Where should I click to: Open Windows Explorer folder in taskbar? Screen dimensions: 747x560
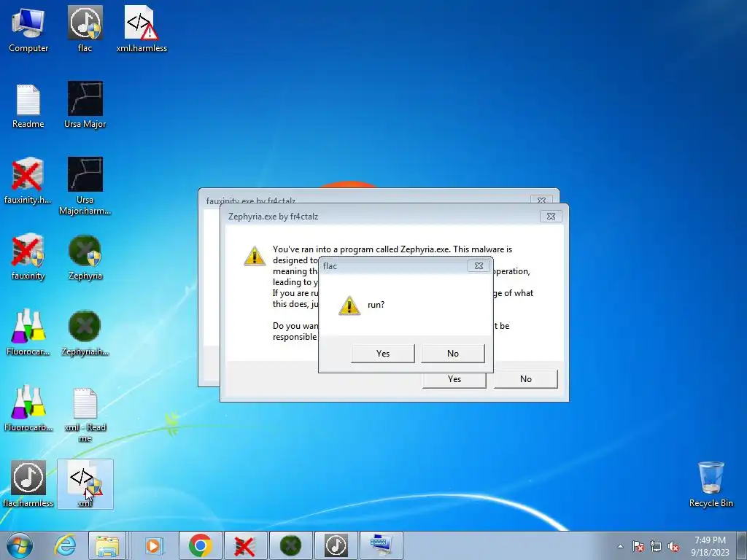coord(107,545)
